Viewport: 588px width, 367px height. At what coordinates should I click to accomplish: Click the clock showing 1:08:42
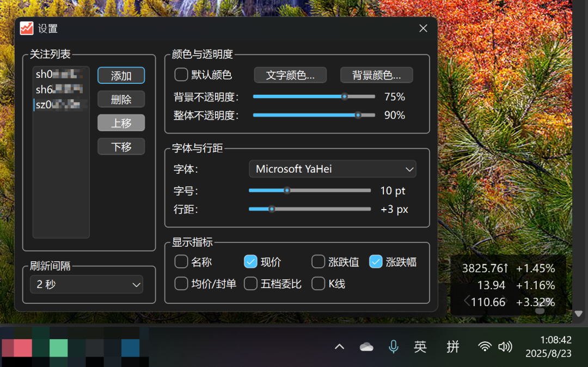pos(556,340)
